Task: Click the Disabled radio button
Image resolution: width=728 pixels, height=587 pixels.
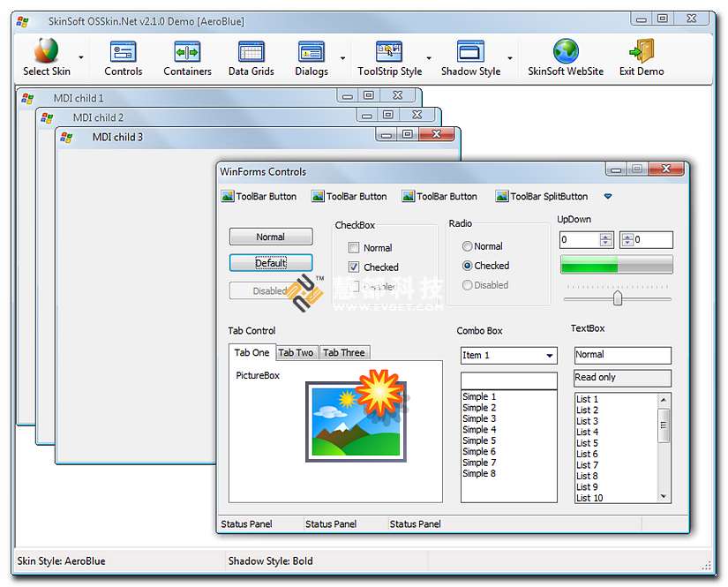Action: click(x=467, y=285)
